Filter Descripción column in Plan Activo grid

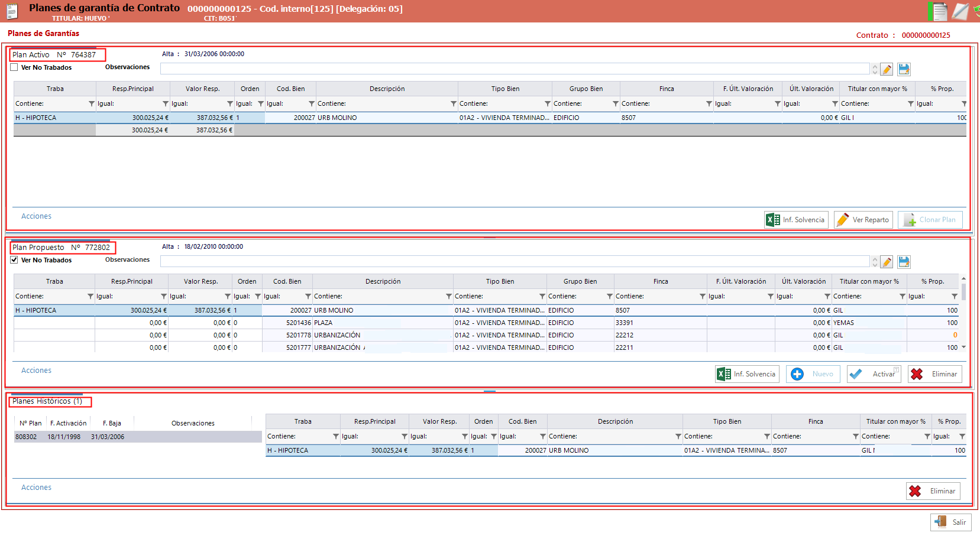click(454, 103)
